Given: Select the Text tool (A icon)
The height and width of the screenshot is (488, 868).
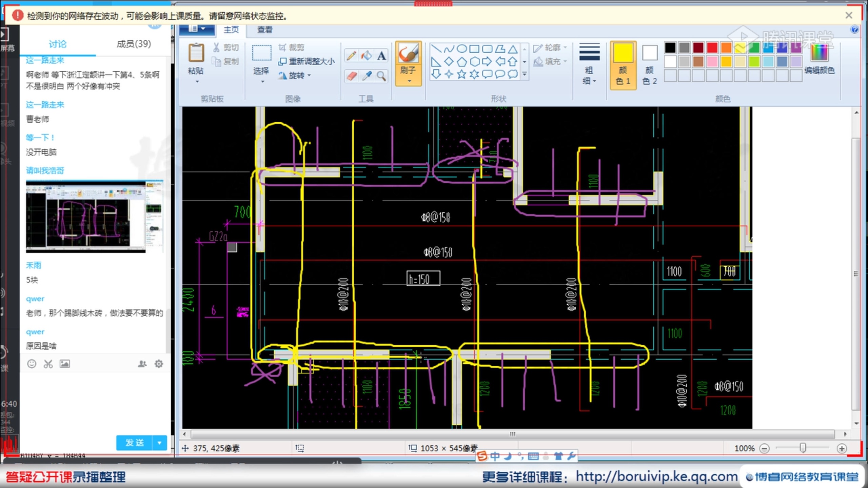Looking at the screenshot, I should [381, 56].
